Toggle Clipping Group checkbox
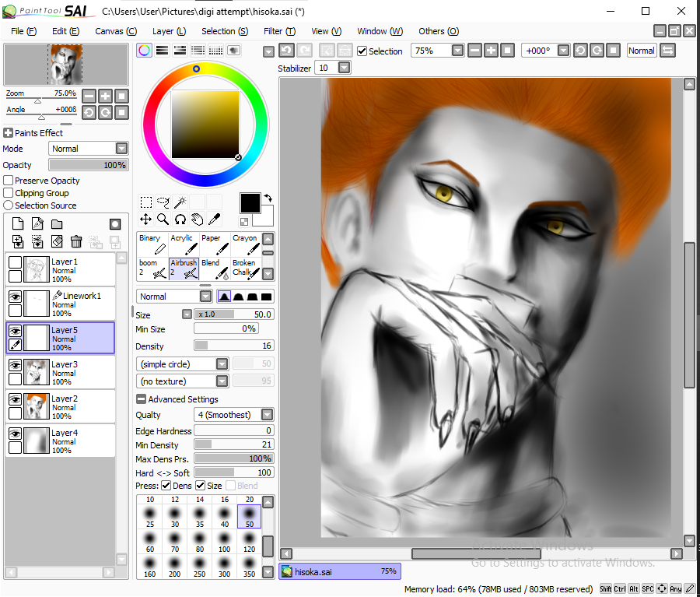Viewport: 700px width, 597px height. [x=8, y=193]
